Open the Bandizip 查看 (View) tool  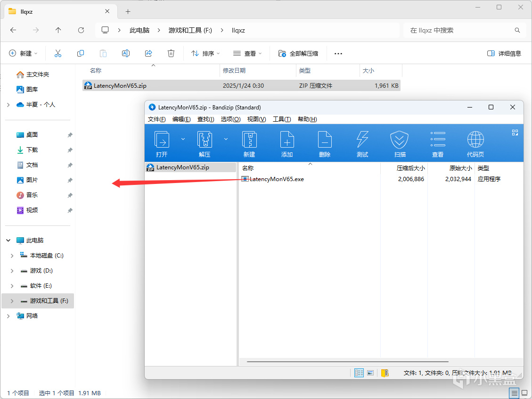pos(438,144)
